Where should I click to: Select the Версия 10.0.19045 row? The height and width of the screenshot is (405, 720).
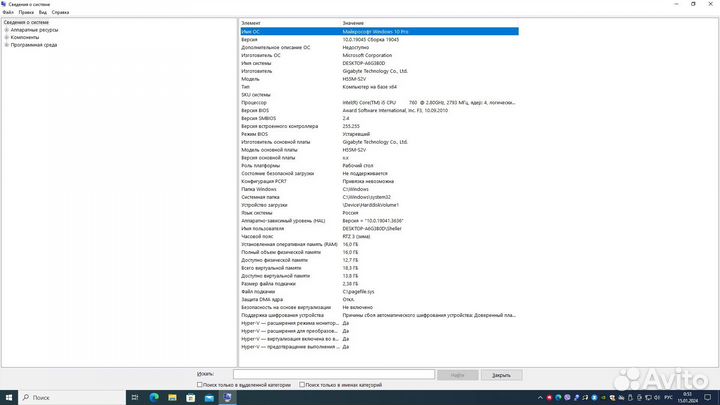[379, 39]
